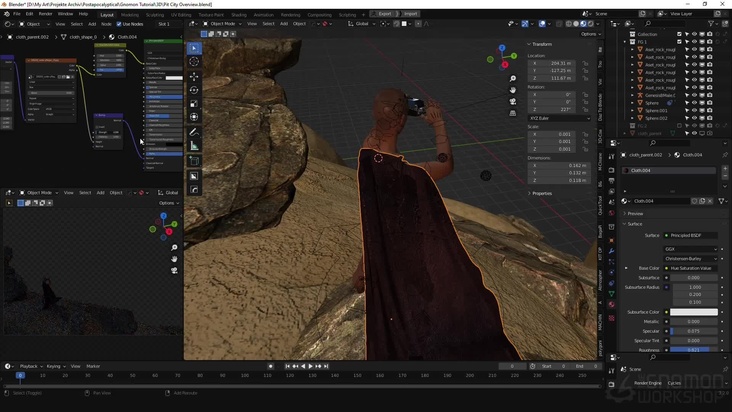Choose the Select Box tool at toolbar top

(x=194, y=48)
